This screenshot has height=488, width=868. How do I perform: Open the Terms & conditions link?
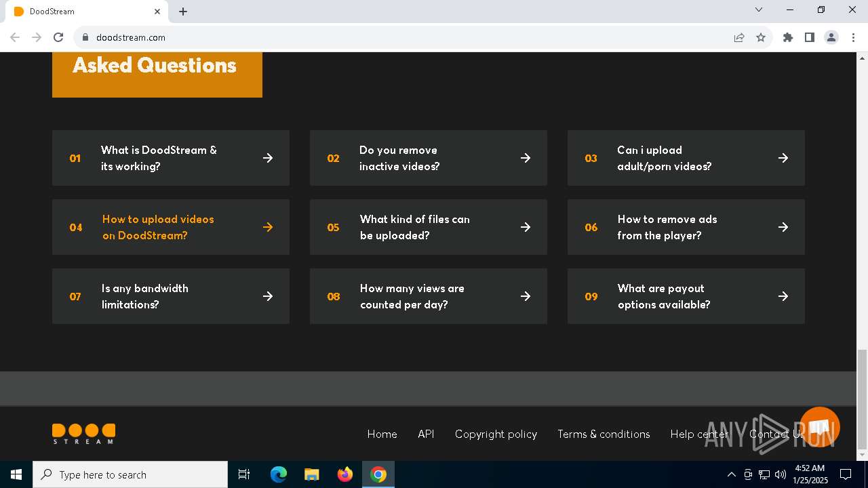tap(604, 434)
